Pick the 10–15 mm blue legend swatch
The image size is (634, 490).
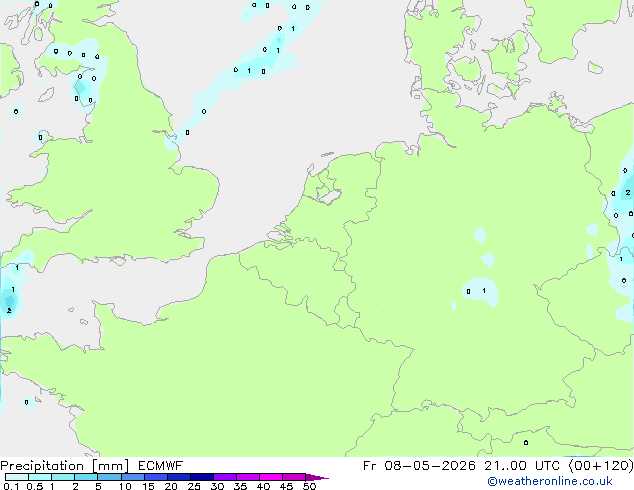tap(132, 477)
